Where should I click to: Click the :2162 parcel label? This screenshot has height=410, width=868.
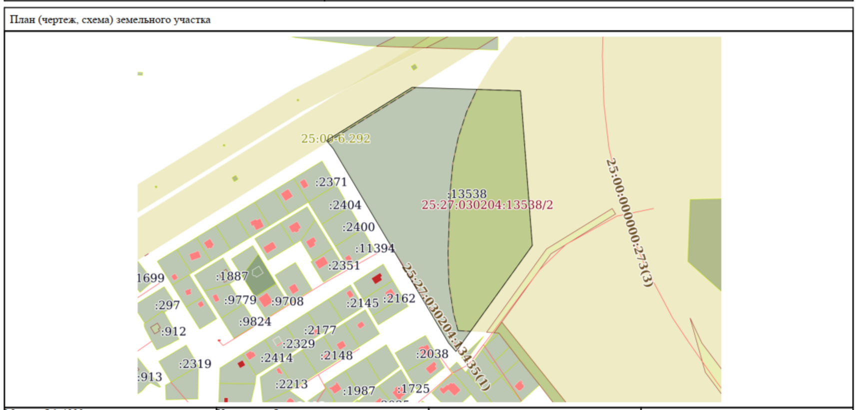(x=399, y=298)
